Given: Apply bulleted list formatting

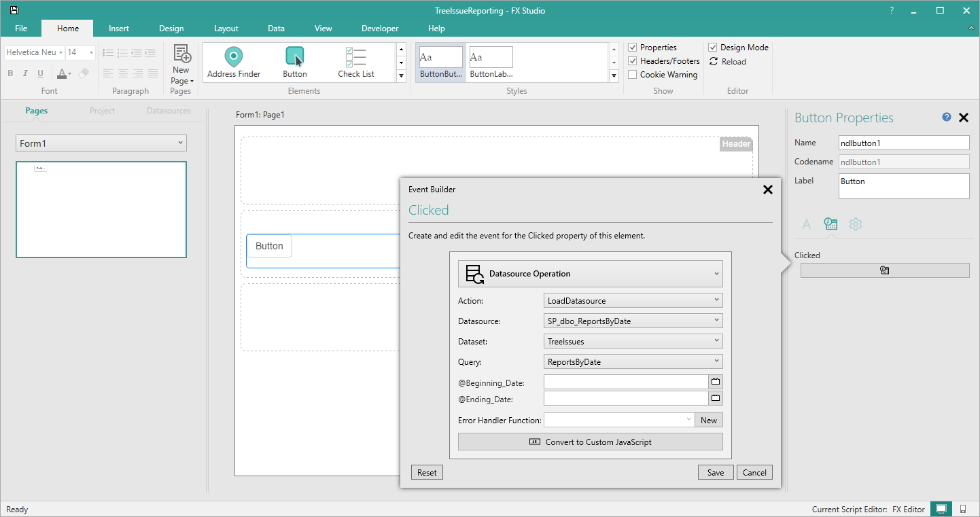Looking at the screenshot, I should coord(107,52).
